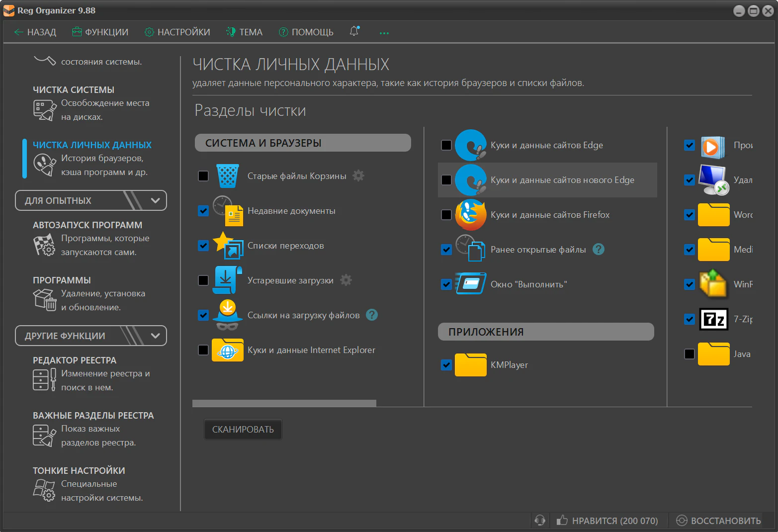The height and width of the screenshot is (532, 778).
Task: Click the Firefox cookies icon
Action: pos(470,215)
